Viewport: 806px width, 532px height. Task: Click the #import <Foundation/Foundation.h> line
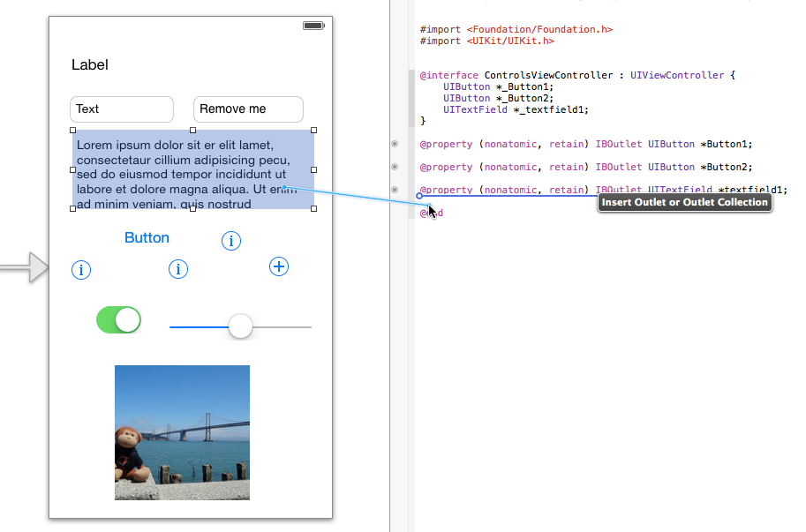[516, 29]
